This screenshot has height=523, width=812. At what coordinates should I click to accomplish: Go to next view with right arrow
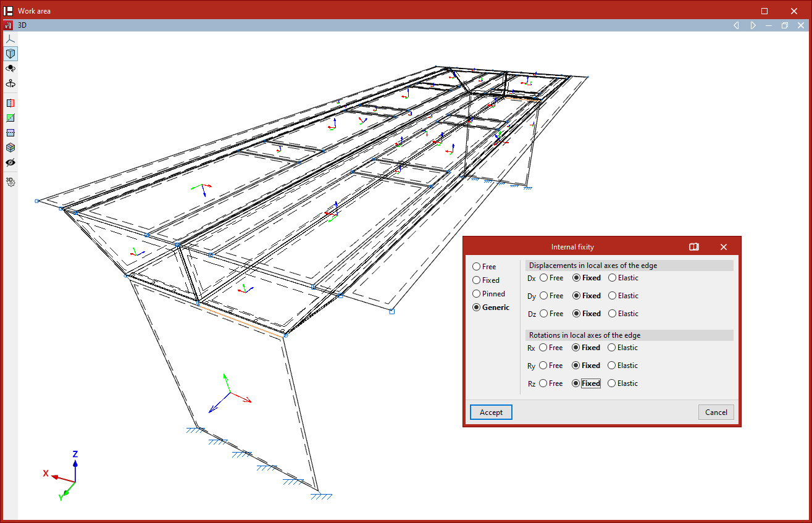coord(753,25)
